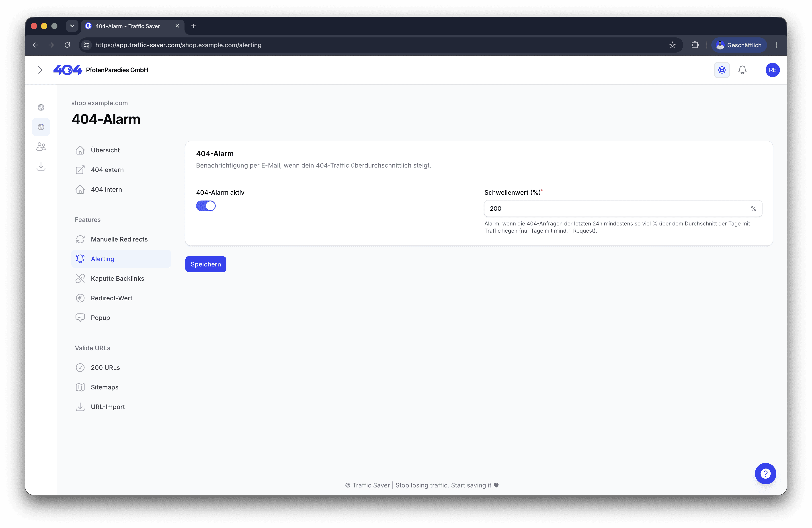Go to Übersicht page
This screenshot has width=812, height=528.
click(121, 150)
